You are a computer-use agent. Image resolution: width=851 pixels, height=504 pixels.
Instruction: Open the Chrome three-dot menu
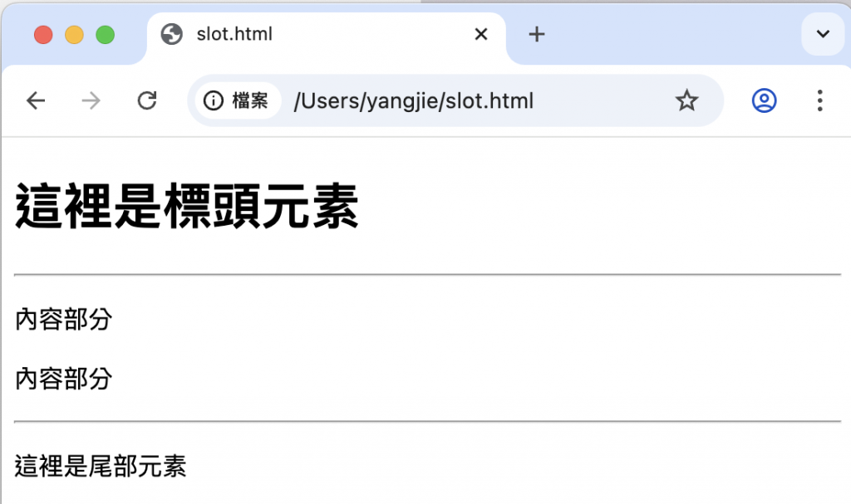(819, 100)
